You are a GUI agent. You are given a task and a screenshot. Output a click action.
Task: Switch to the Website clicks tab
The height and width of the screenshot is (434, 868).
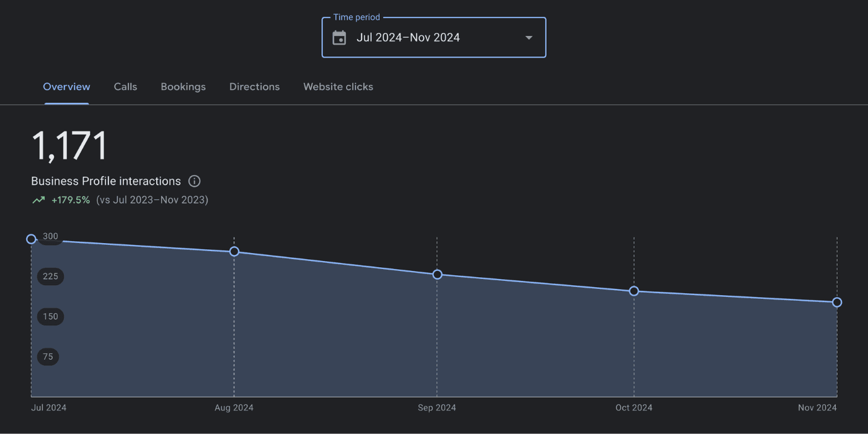click(x=338, y=87)
